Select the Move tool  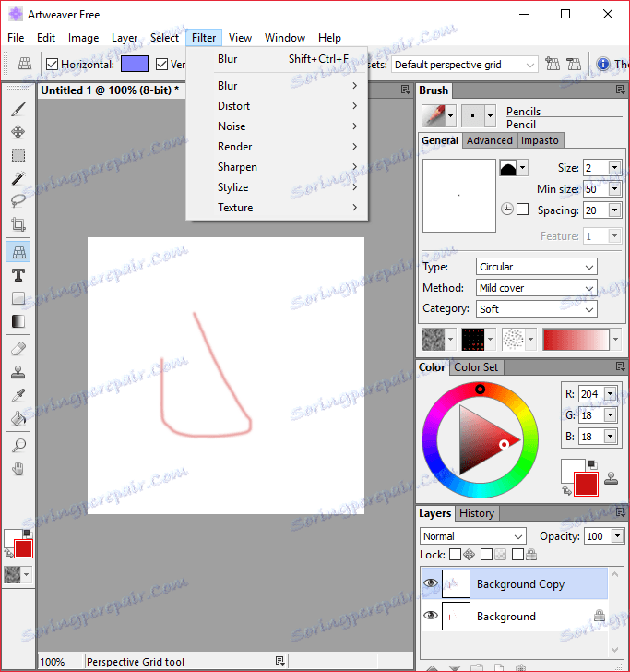tap(18, 132)
